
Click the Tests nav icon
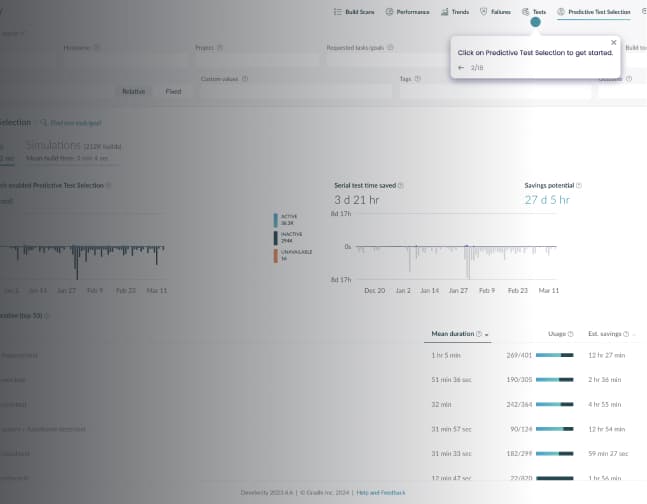(526, 12)
